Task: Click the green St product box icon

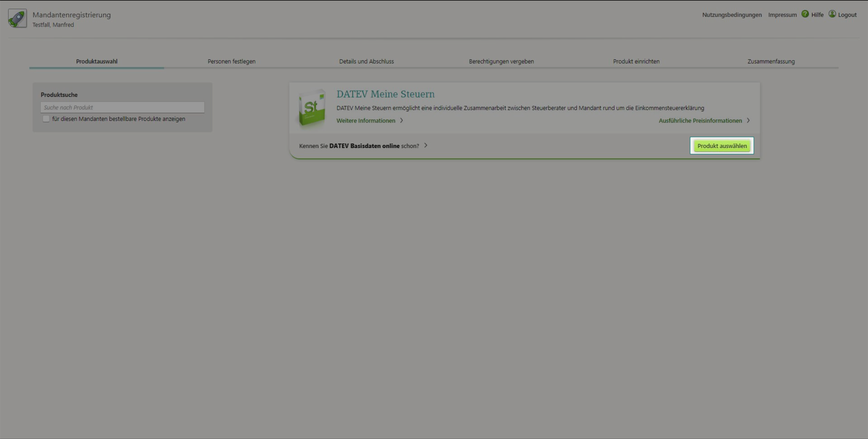Action: click(x=312, y=108)
